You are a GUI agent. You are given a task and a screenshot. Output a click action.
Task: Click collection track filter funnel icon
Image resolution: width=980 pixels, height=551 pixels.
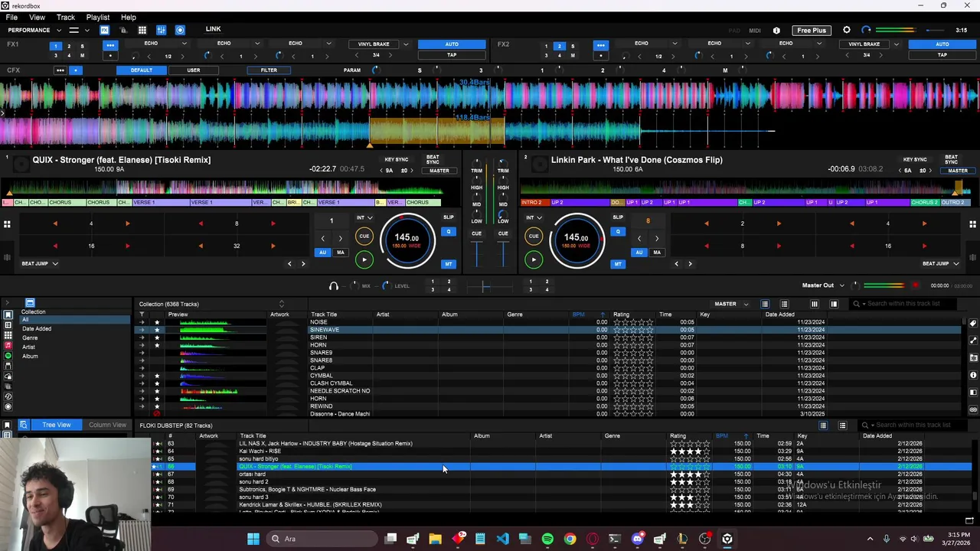tap(141, 315)
